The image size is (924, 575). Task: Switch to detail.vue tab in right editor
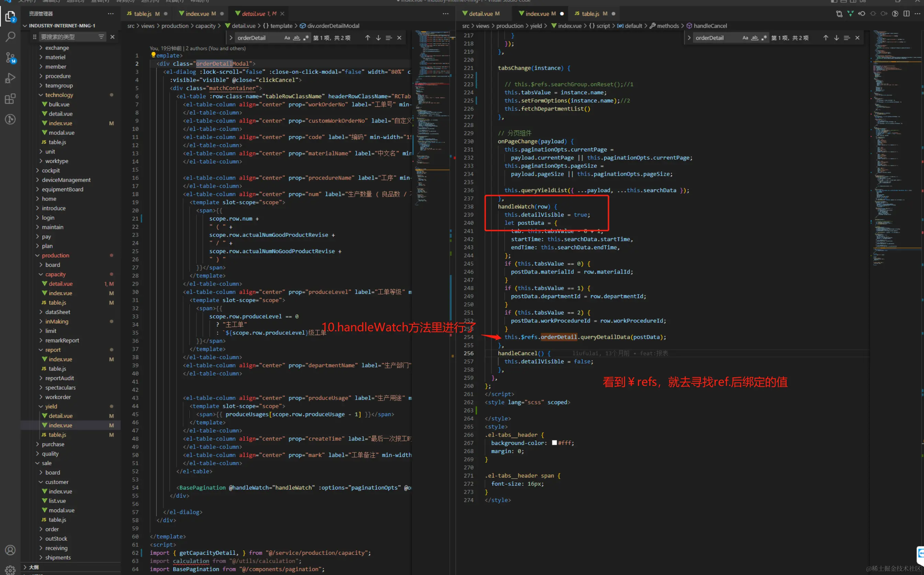point(481,14)
